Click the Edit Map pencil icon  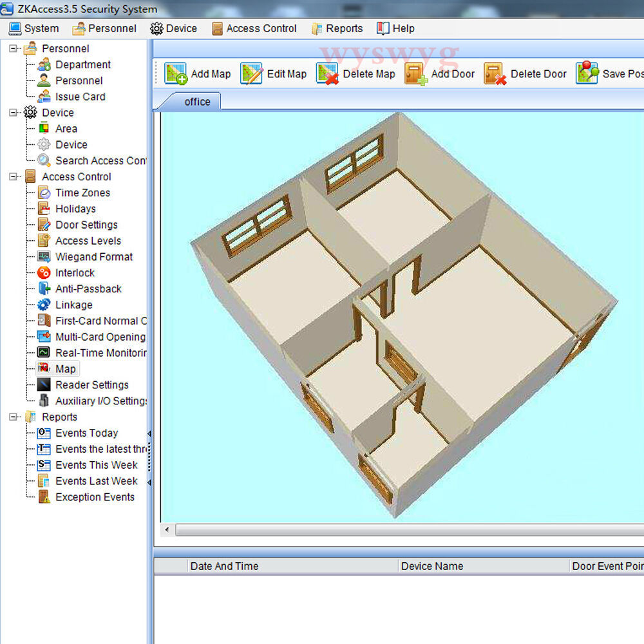pyautogui.click(x=251, y=74)
